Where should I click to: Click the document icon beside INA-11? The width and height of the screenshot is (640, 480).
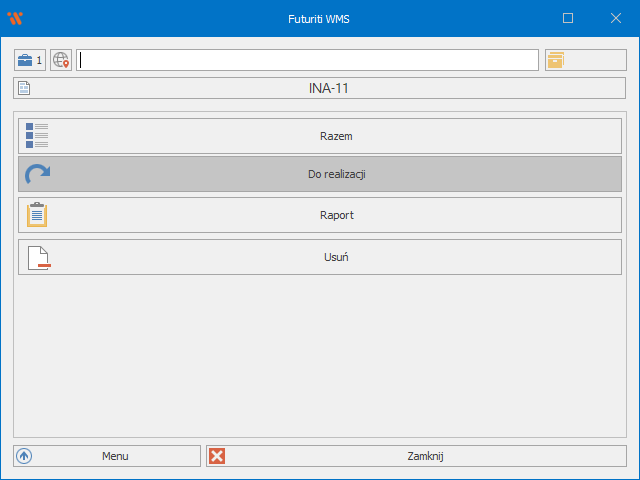click(x=25, y=88)
